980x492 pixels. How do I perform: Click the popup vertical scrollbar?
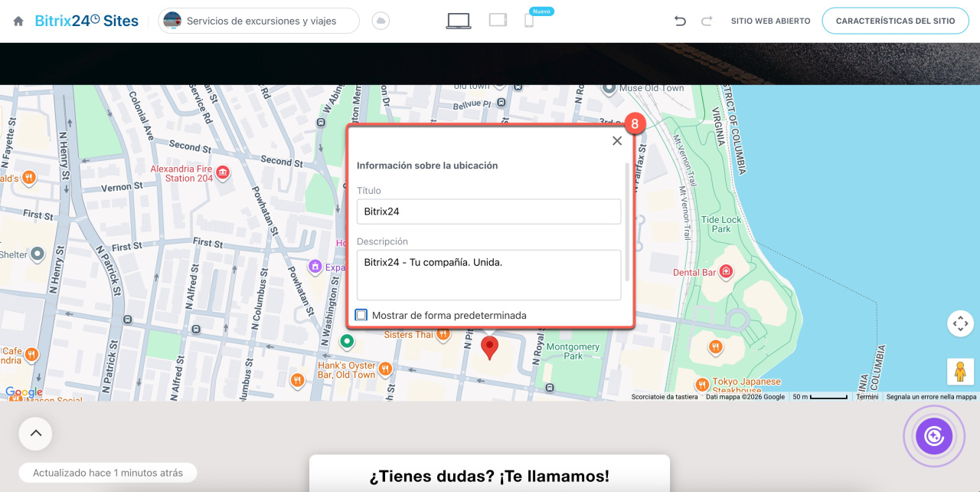coord(628,222)
